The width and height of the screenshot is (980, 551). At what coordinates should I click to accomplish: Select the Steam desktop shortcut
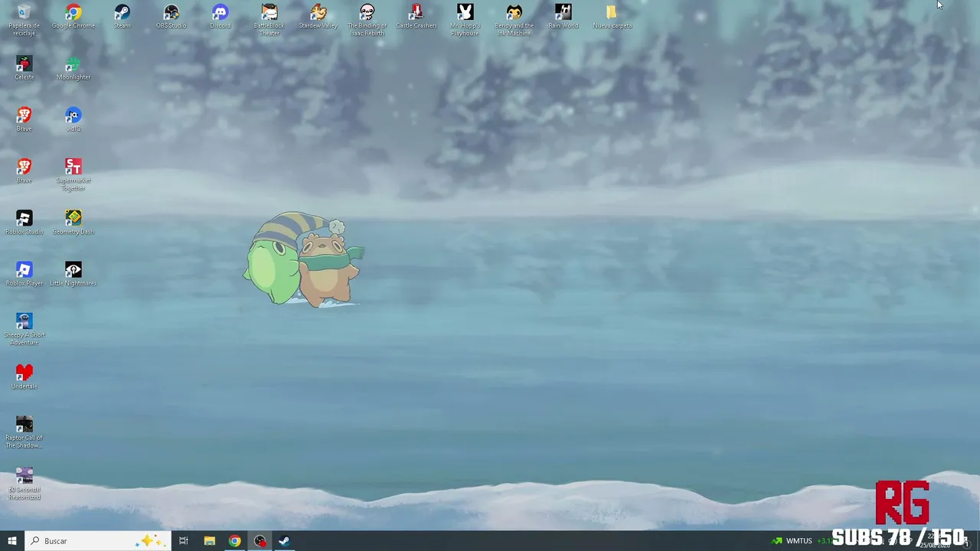click(122, 17)
